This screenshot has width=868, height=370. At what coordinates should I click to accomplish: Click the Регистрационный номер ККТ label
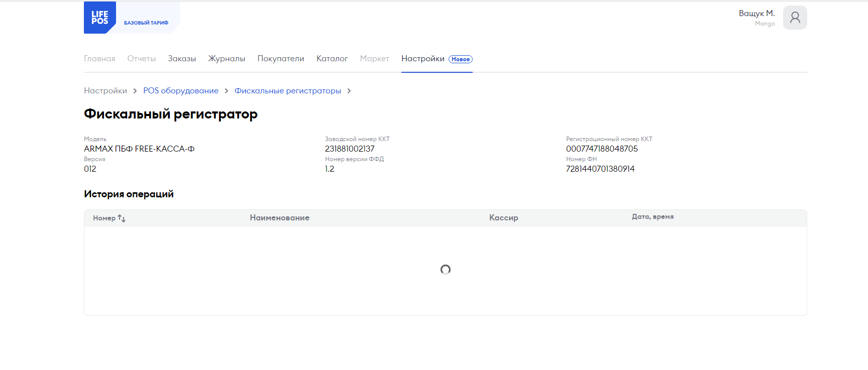coord(609,139)
